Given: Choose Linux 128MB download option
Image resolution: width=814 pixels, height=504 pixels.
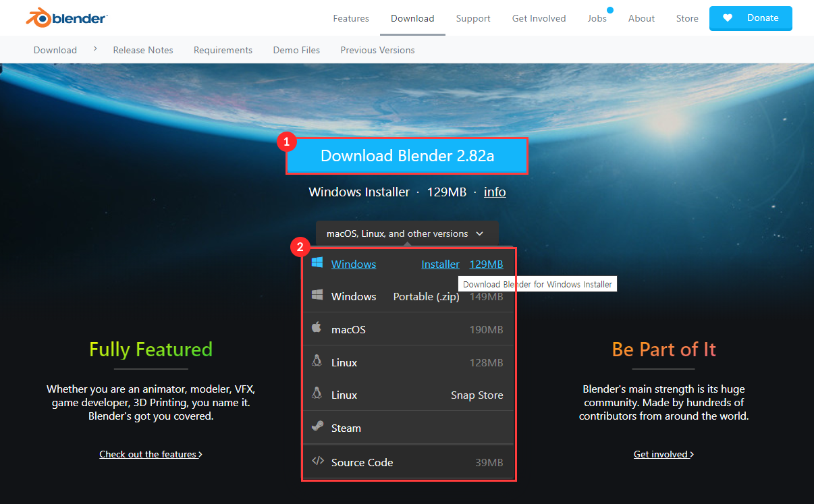Looking at the screenshot, I should [408, 362].
